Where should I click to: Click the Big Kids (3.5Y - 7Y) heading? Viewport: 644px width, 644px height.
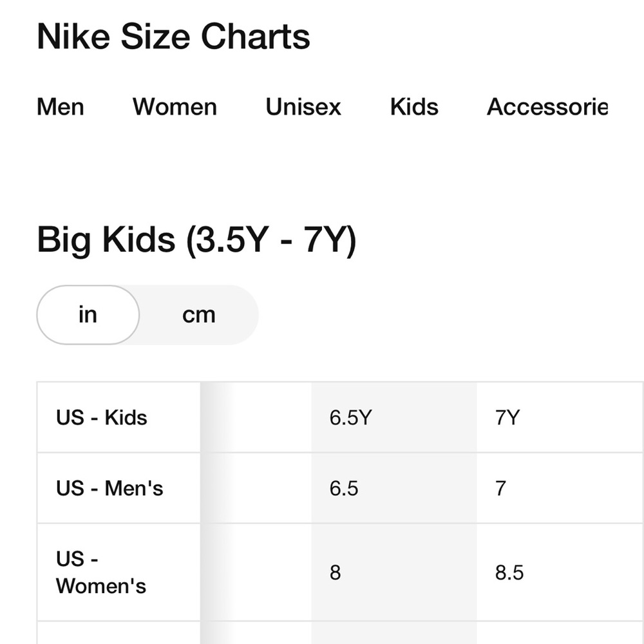[196, 240]
